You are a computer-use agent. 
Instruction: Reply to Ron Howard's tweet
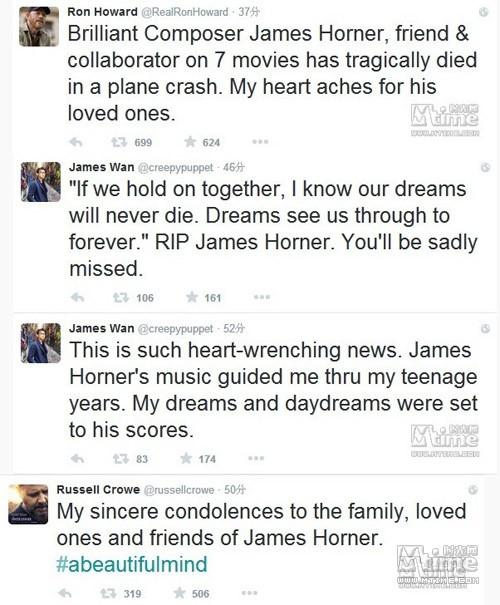pos(76,142)
